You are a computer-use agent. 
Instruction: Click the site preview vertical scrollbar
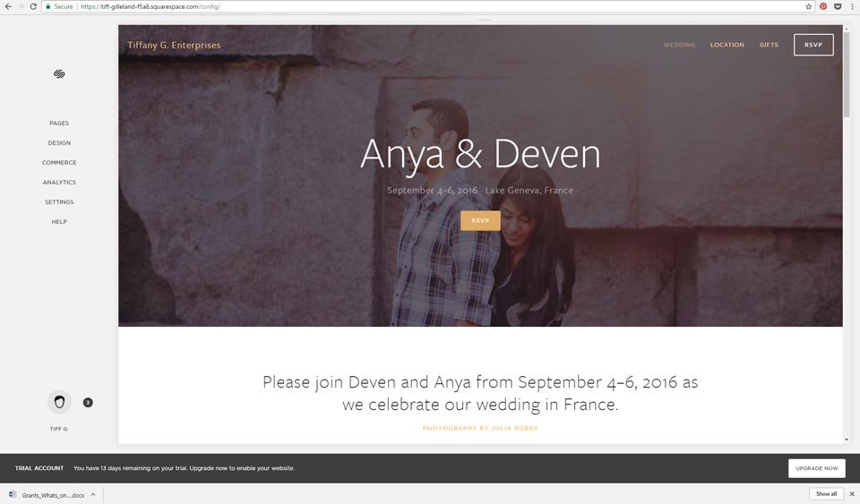pyautogui.click(x=847, y=74)
